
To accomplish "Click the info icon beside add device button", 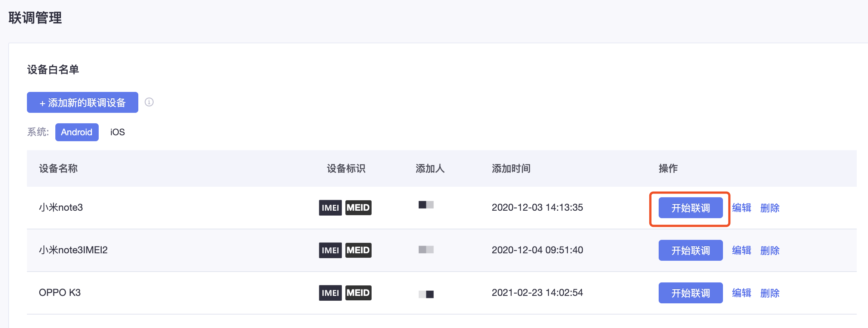I will click(149, 102).
